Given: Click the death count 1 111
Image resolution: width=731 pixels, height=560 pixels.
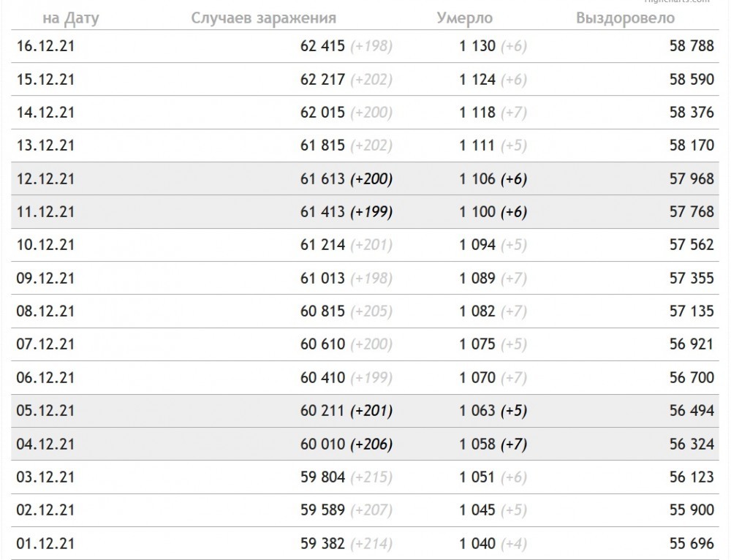Looking at the screenshot, I should [x=477, y=145].
